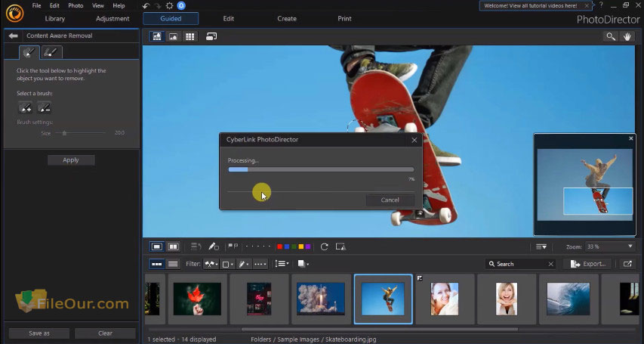Select the hand pan tool
Image resolution: width=644 pixels, height=344 pixels.
(627, 36)
